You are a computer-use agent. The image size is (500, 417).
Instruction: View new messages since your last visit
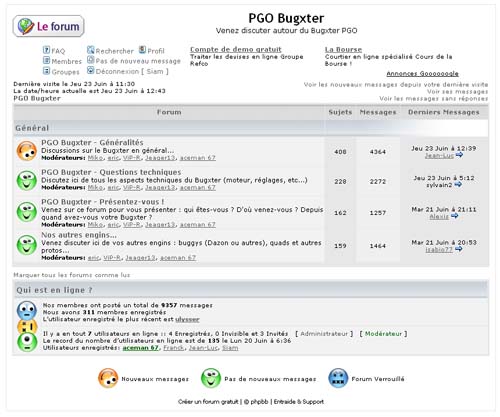[x=396, y=85]
